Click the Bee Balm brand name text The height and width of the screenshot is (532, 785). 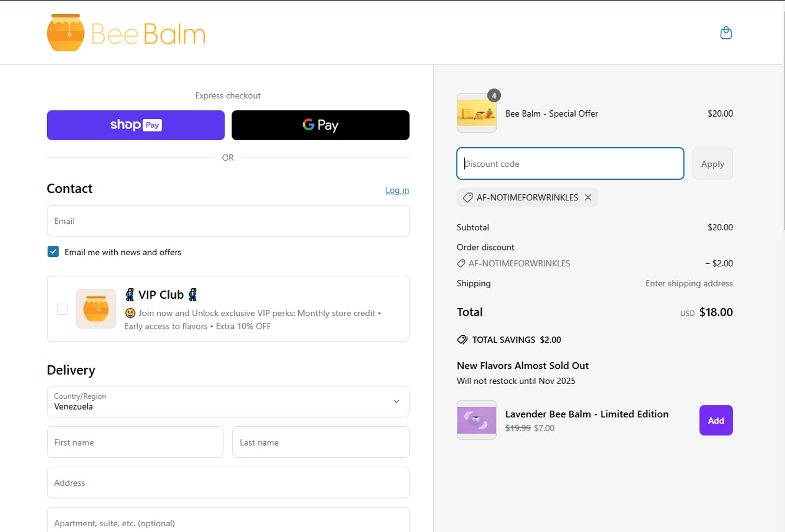pos(148,34)
